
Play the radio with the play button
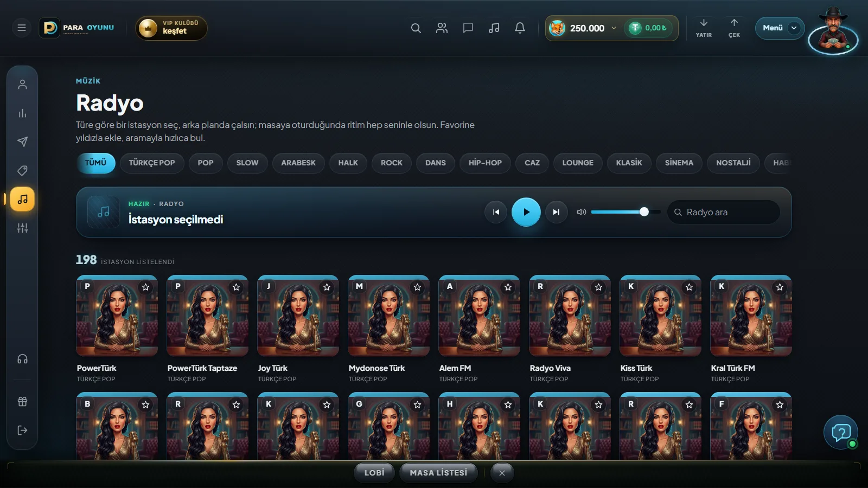526,212
